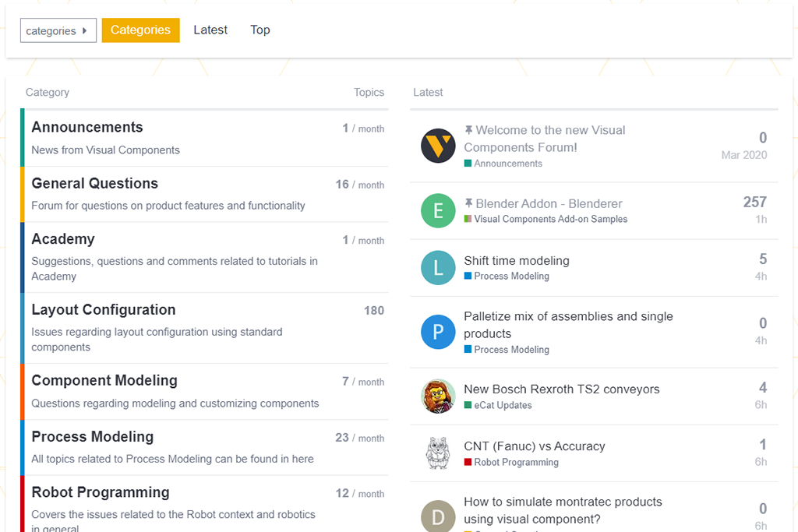Click the Category column header
Viewport: 798px width, 532px height.
coord(48,92)
